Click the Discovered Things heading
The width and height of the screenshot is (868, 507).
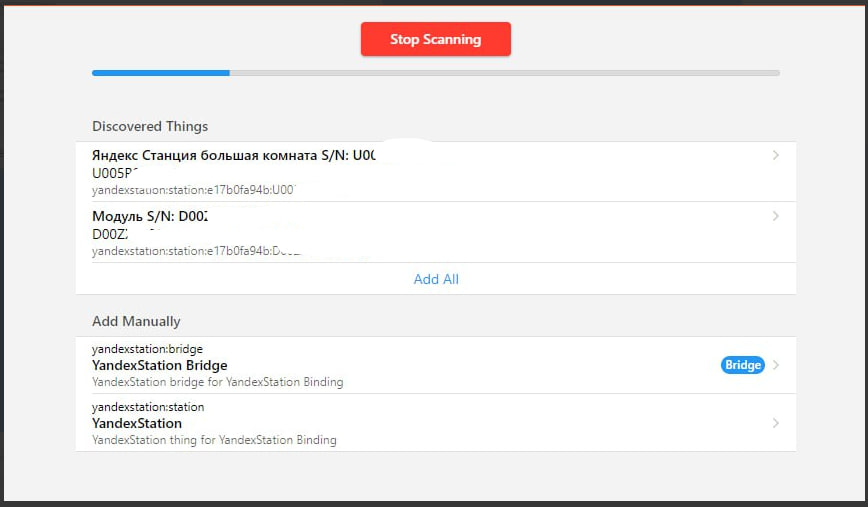tap(150, 126)
